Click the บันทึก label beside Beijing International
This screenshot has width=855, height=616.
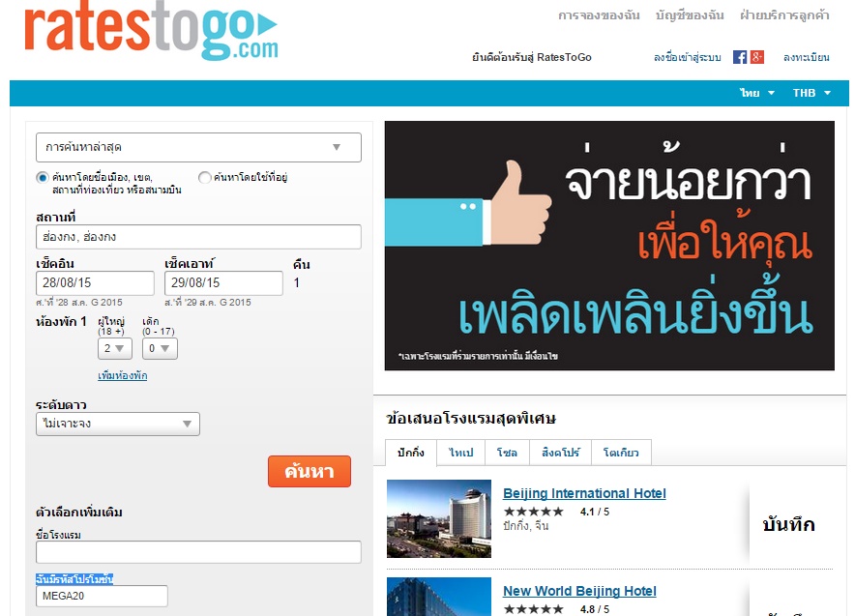788,524
